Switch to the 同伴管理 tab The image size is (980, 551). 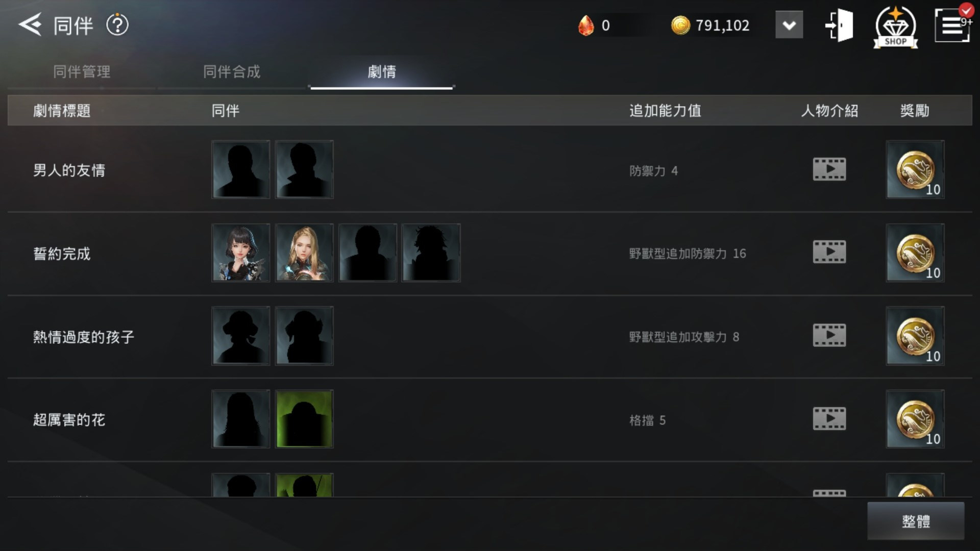pos(82,72)
